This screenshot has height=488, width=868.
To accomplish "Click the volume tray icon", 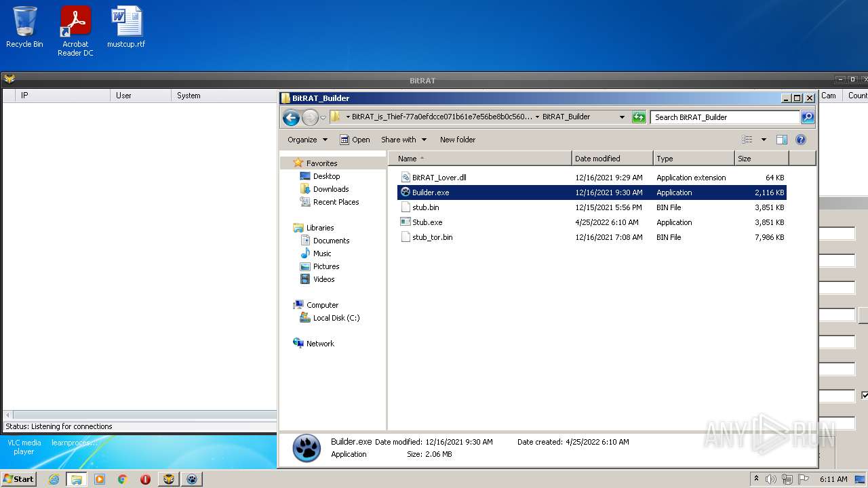I will click(x=771, y=479).
